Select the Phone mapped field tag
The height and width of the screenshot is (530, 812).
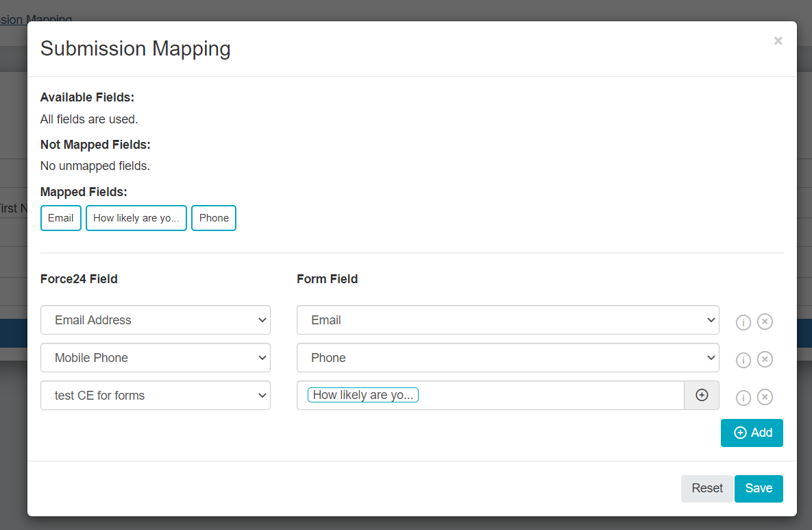coord(214,218)
